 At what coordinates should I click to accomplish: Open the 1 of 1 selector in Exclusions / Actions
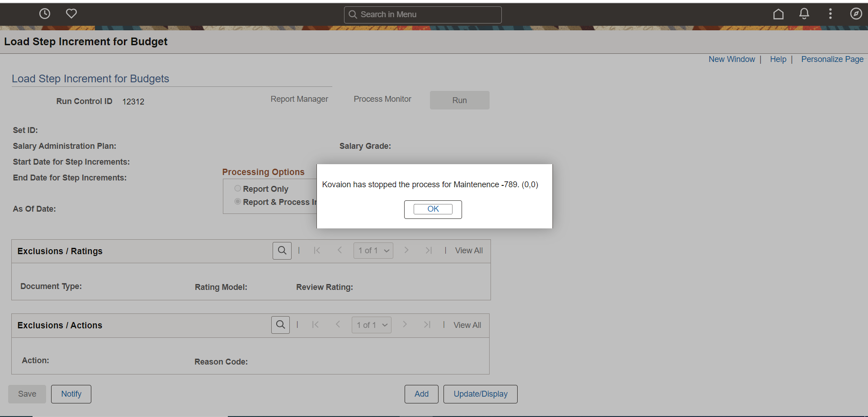coord(371,324)
